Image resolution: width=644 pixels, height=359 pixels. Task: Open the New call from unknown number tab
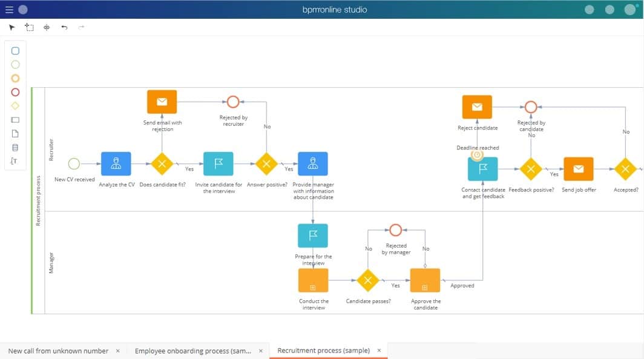point(58,351)
